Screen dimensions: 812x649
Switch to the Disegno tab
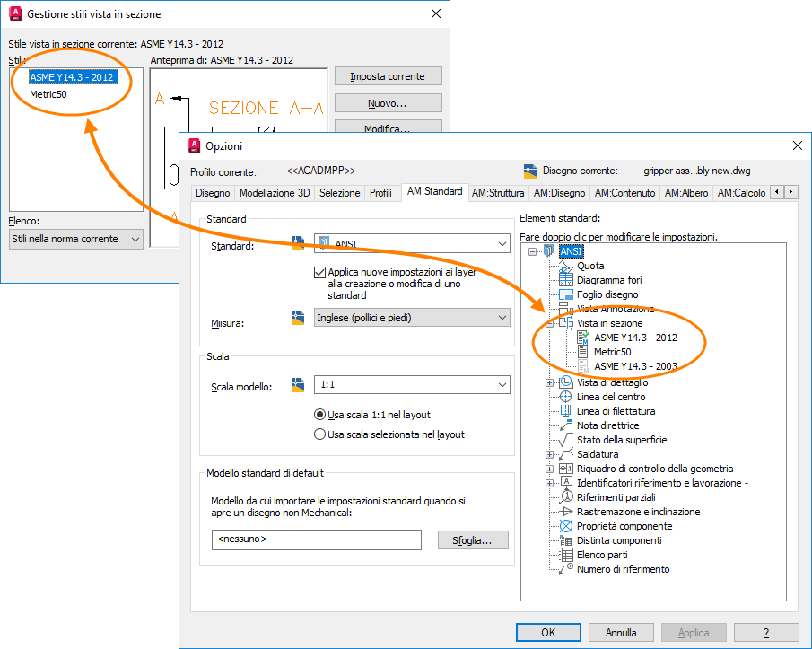213,193
